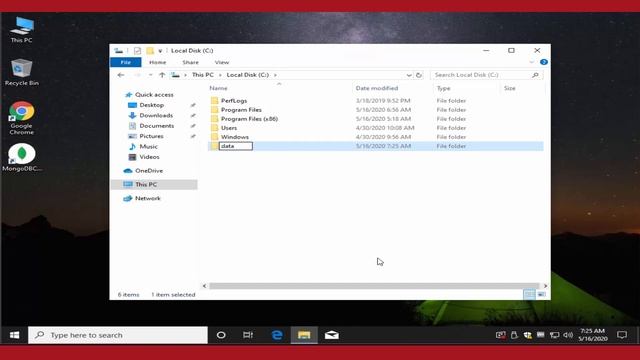Image resolution: width=640 pixels, height=360 pixels.
Task: Sort by the Name column header
Action: 218,88
